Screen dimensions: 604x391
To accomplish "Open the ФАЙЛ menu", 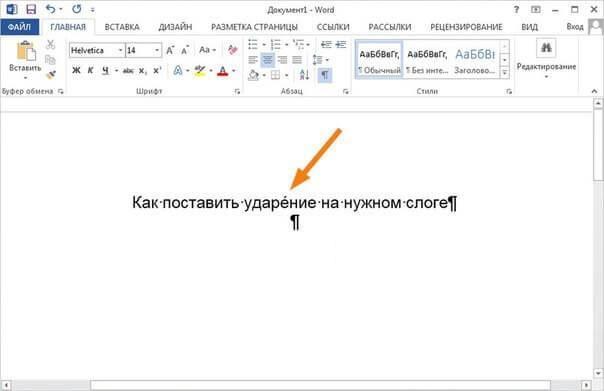I will [x=19, y=27].
